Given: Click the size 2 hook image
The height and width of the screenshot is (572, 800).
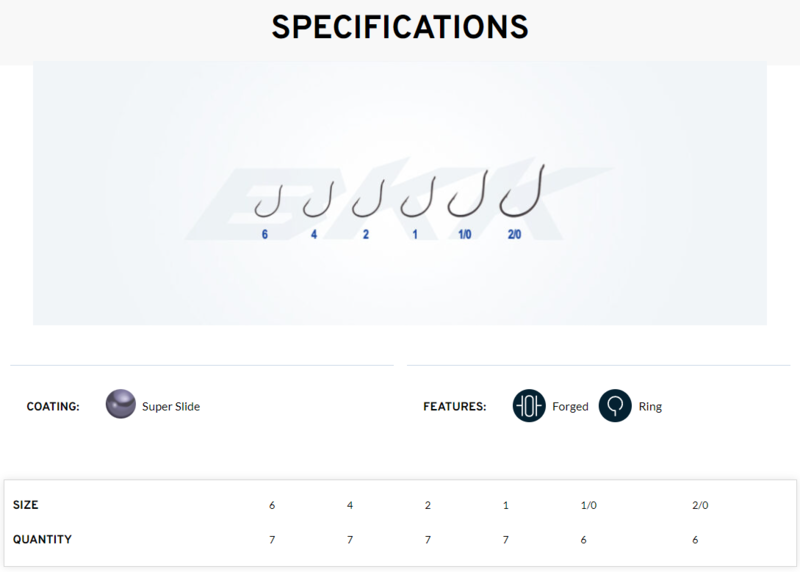Looking at the screenshot, I should pos(366,200).
